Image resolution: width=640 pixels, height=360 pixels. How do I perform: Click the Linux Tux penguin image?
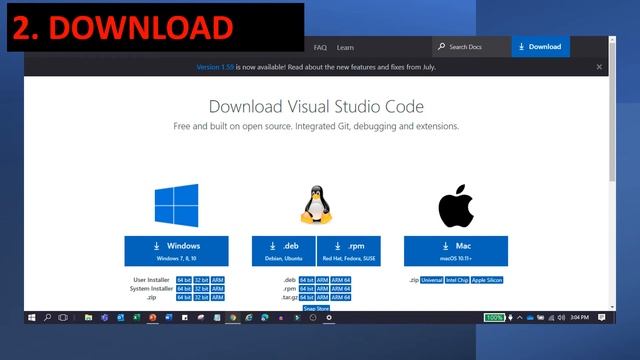(316, 205)
